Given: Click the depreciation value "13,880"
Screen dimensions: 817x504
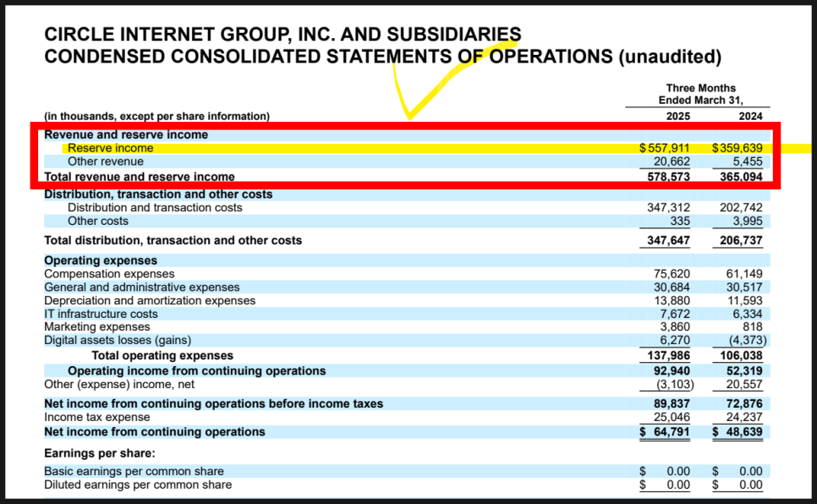Looking at the screenshot, I should pyautogui.click(x=672, y=301).
